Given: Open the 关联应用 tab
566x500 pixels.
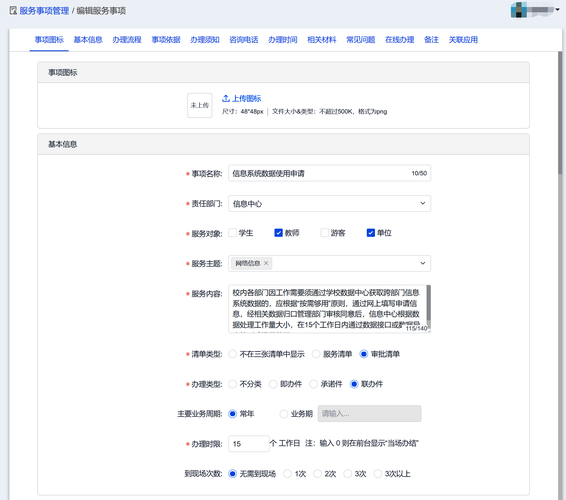Looking at the screenshot, I should 463,40.
